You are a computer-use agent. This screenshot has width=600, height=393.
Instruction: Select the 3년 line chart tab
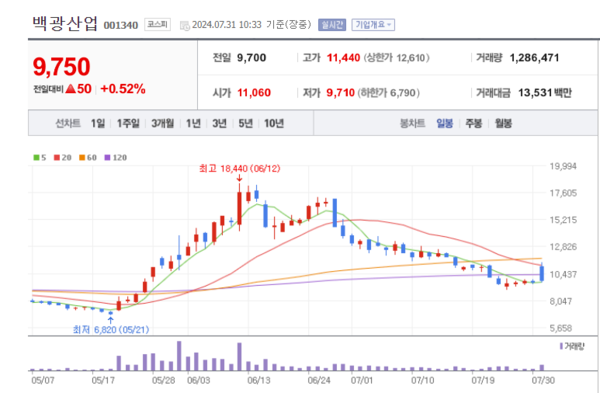[x=219, y=123]
